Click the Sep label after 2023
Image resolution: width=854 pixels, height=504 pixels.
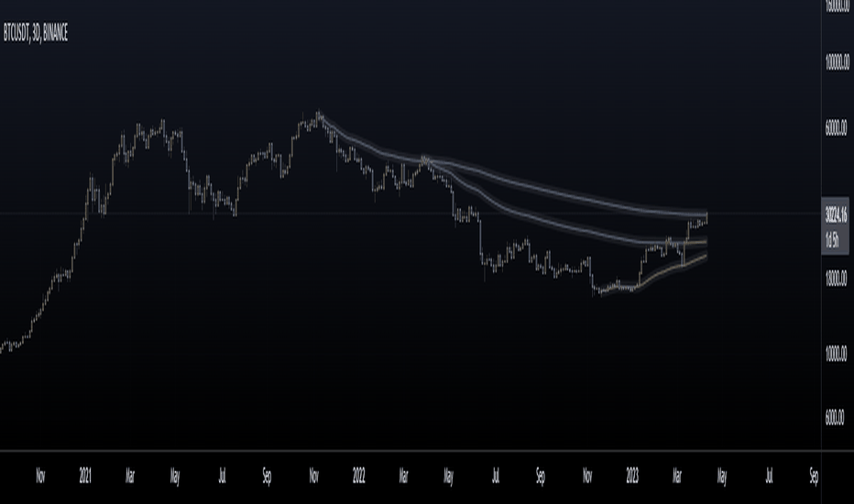pos(814,477)
